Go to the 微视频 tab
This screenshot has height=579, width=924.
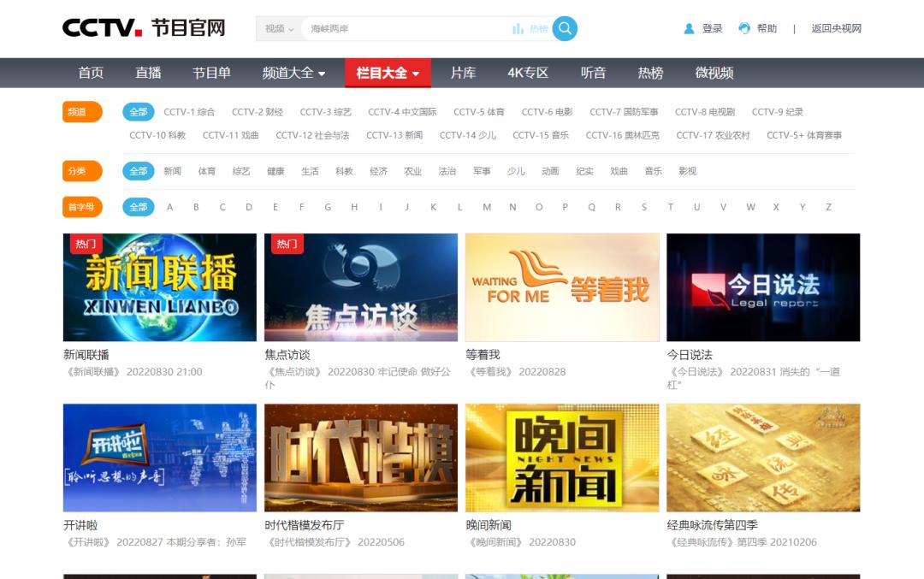[714, 74]
